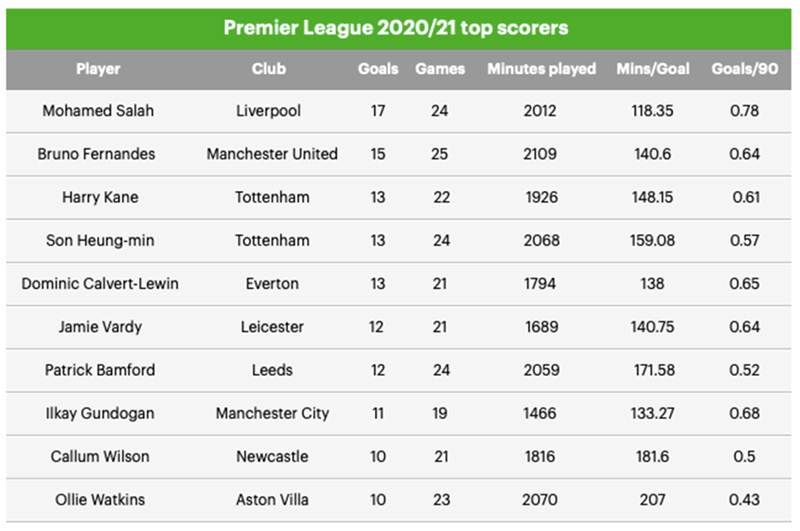Viewport: 800px width, 531px height.
Task: Click the Manchester United club cell
Action: [x=272, y=154]
